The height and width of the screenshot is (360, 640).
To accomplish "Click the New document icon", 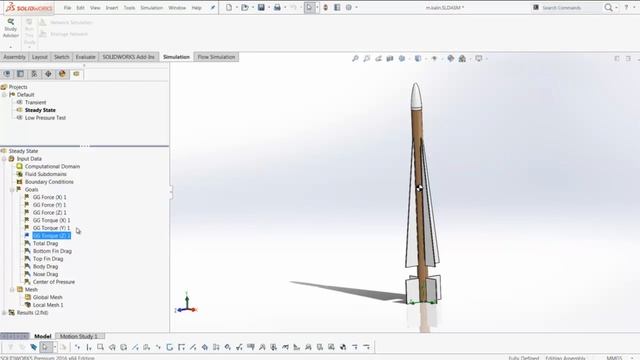I will click(229, 7).
